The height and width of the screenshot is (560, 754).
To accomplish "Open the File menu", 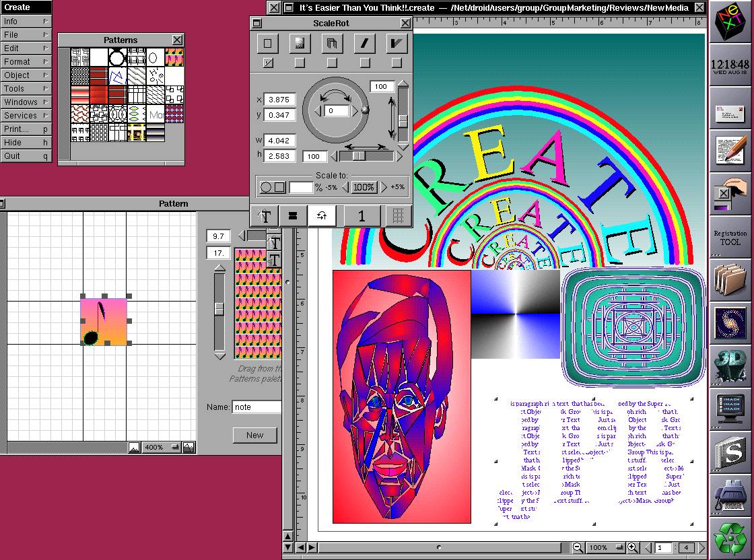I will point(26,34).
